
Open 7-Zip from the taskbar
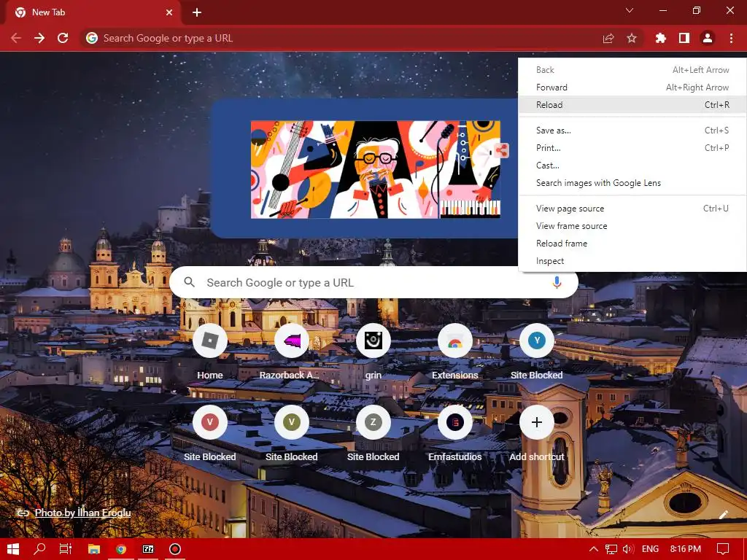pyautogui.click(x=148, y=549)
